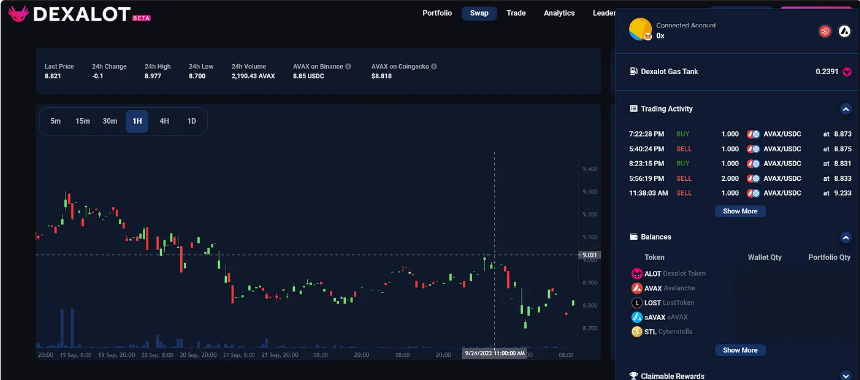
Task: Click the AVAX Avalanche token icon
Action: click(x=637, y=288)
